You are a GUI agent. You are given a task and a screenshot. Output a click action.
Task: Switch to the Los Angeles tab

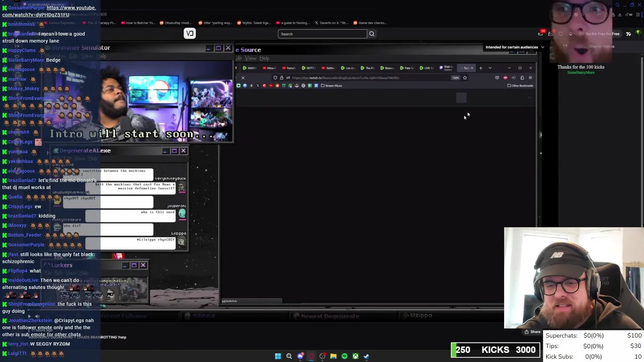[x=348, y=68]
